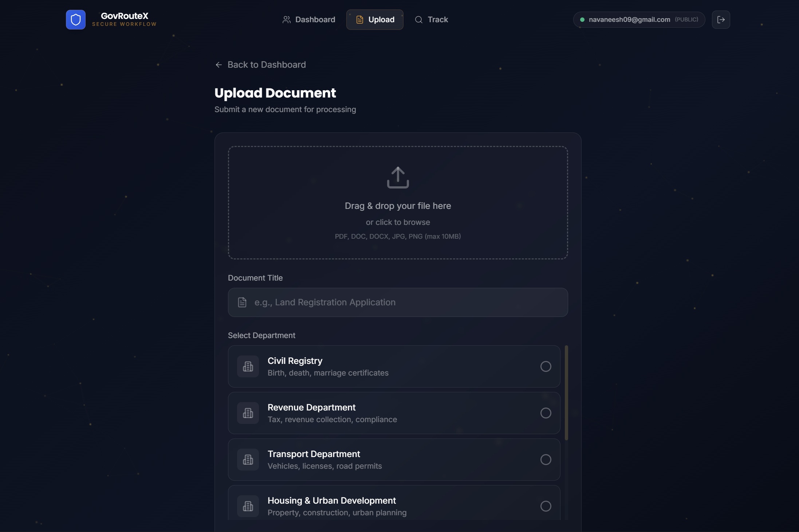Click the user email account badge
Viewport: 799px width, 532px height.
(639, 20)
